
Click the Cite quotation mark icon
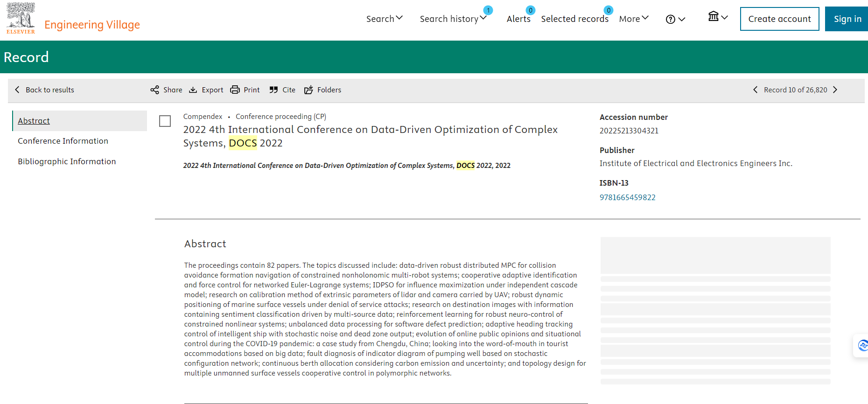click(x=273, y=90)
